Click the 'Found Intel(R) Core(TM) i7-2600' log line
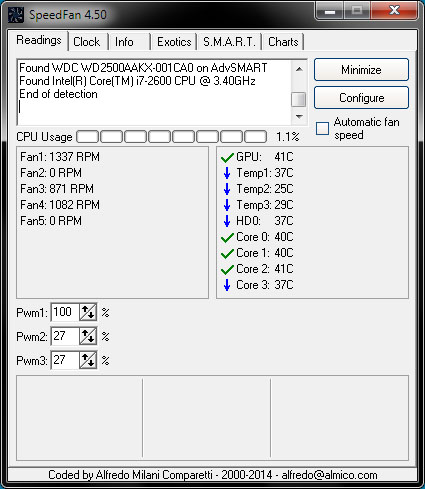Screen dimensions: 425x489 [137, 81]
